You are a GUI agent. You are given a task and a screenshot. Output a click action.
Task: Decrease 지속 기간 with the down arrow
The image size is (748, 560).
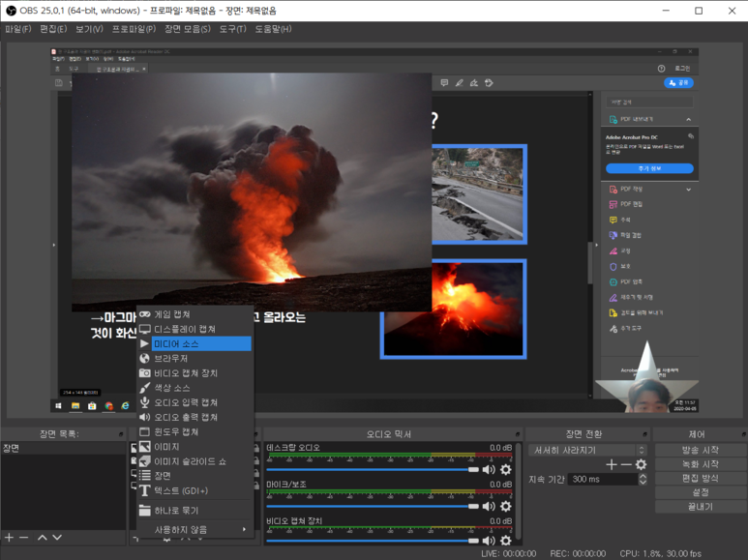point(643,483)
